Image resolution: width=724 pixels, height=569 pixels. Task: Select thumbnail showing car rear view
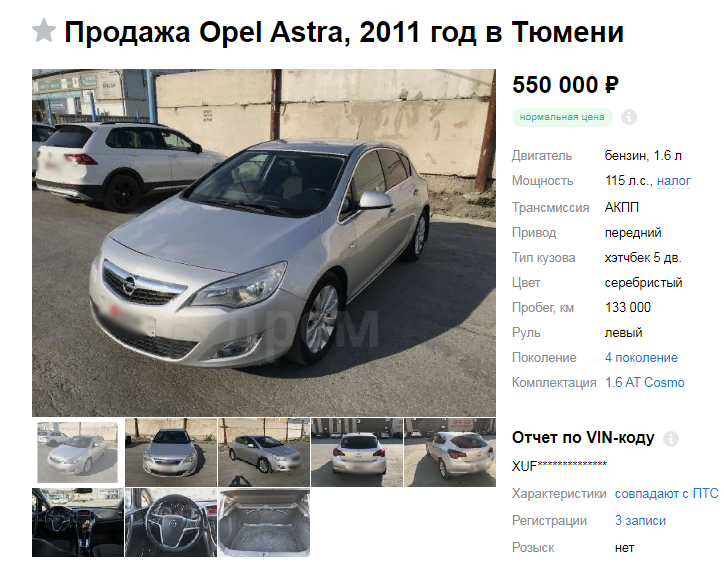point(357,452)
